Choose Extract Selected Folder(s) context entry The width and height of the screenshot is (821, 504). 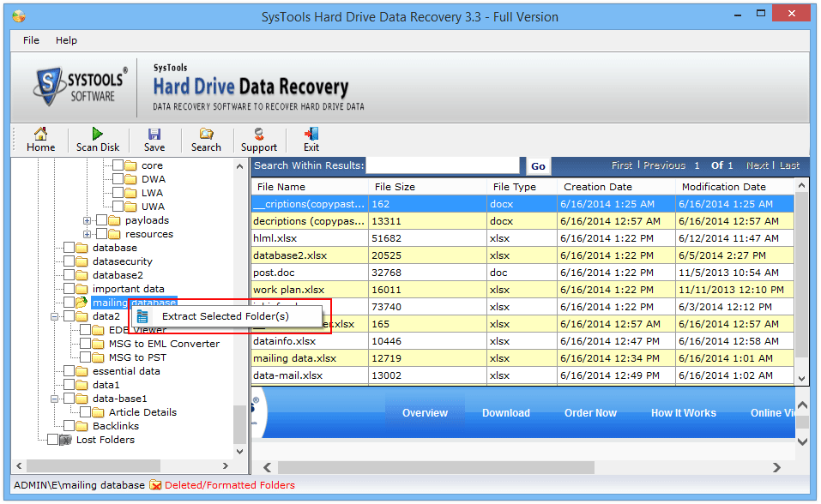tap(225, 316)
